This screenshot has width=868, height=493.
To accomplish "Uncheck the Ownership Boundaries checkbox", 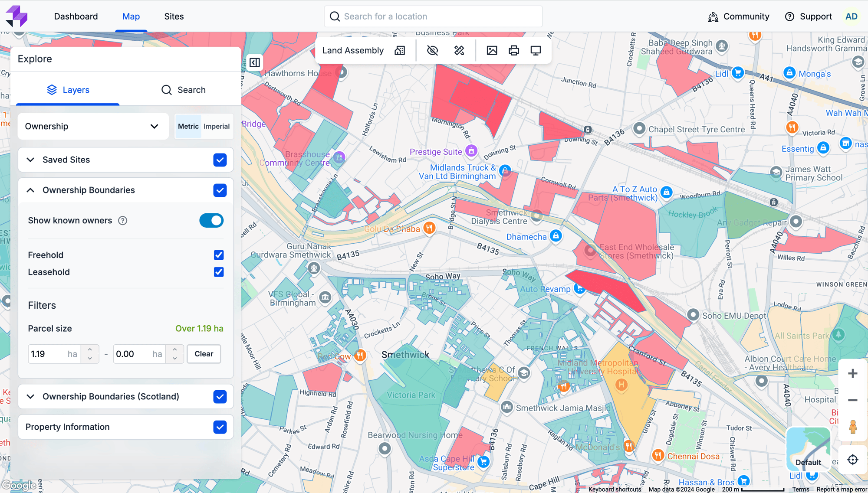I will (220, 190).
